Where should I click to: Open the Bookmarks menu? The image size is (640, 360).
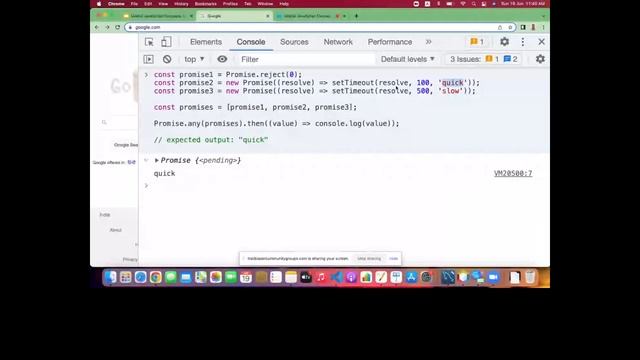pos(206,4)
